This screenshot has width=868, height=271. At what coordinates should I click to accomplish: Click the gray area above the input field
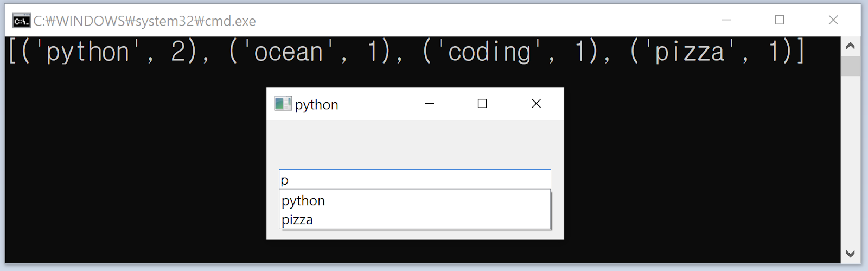[x=414, y=144]
